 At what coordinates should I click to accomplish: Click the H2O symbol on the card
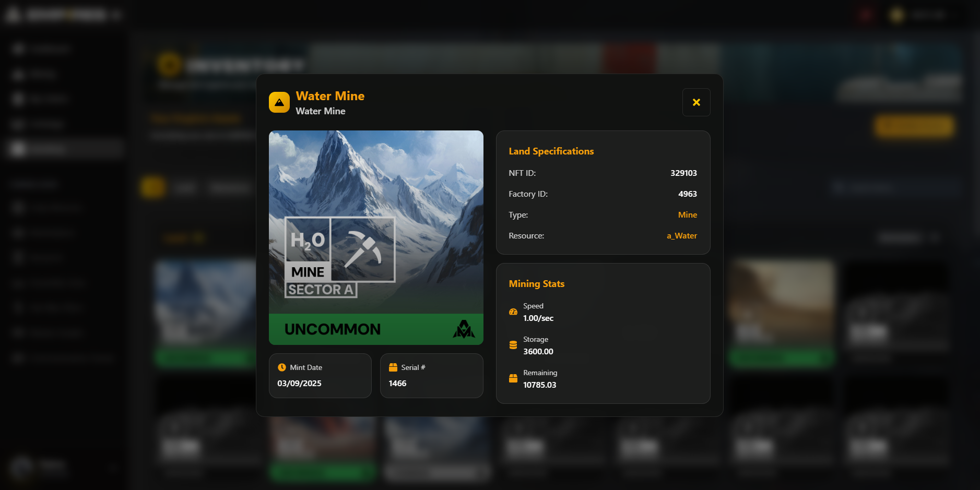(x=308, y=240)
